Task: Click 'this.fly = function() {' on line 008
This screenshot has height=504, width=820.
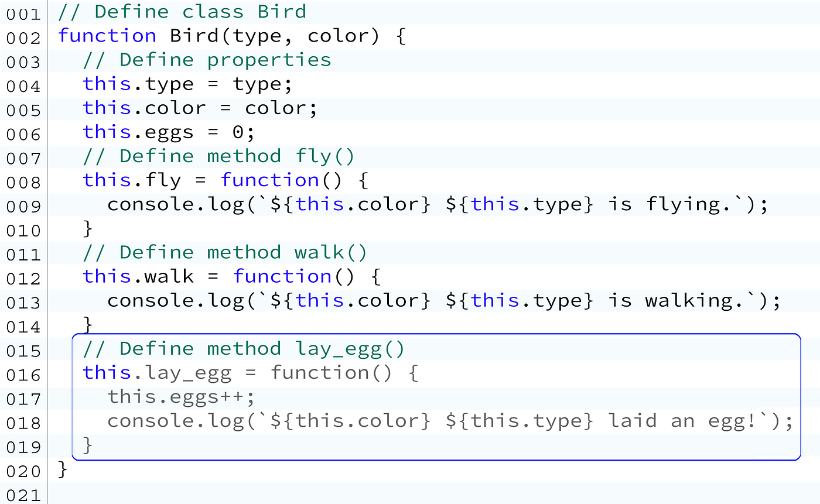Action: pos(225,181)
